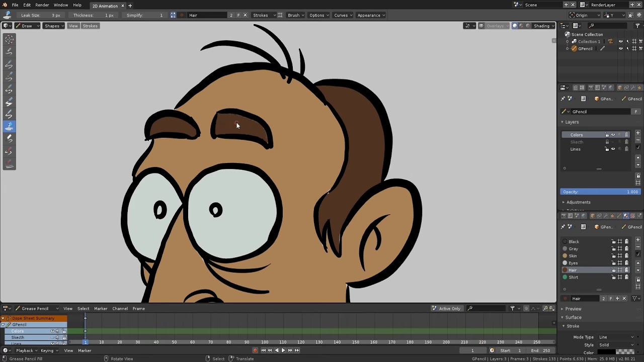Jump to the timeline start
644x362 pixels.
point(263,350)
